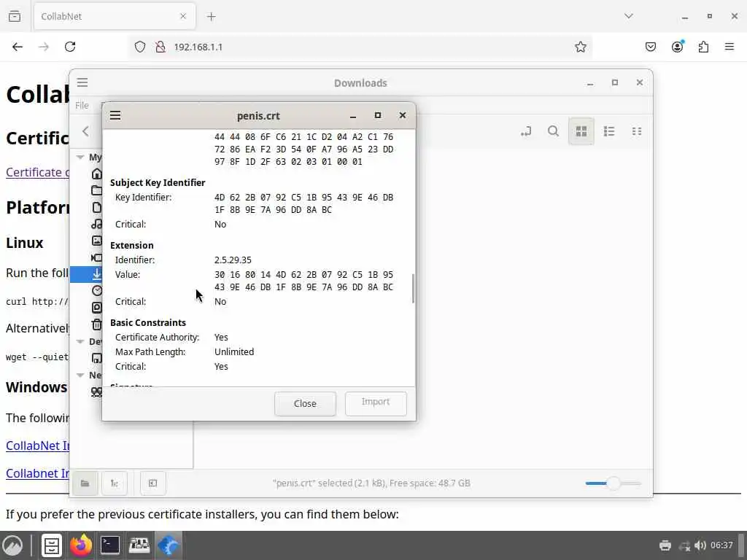Open the Linux Mint start menu

(13, 545)
